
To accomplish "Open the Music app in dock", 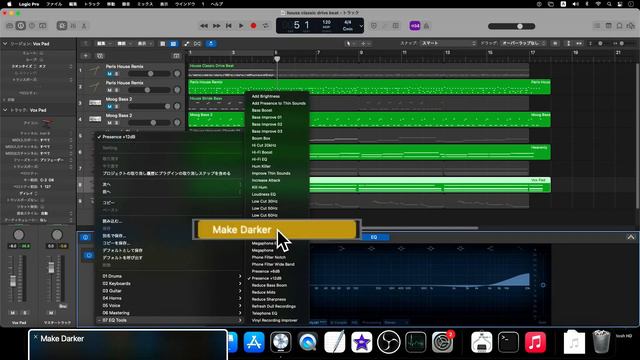I will tap(536, 342).
